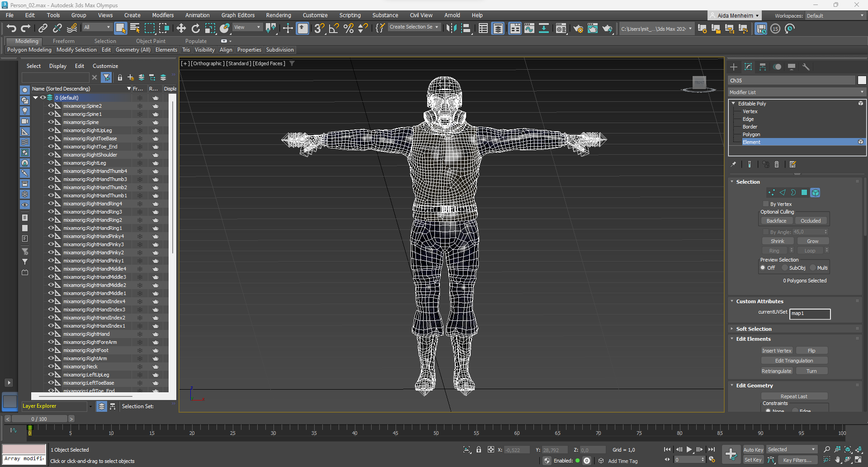Open the Create command panel tab

pos(734,67)
